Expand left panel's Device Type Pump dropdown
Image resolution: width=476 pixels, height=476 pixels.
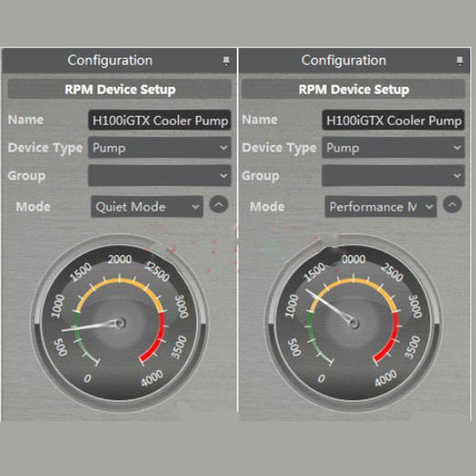[x=159, y=148]
